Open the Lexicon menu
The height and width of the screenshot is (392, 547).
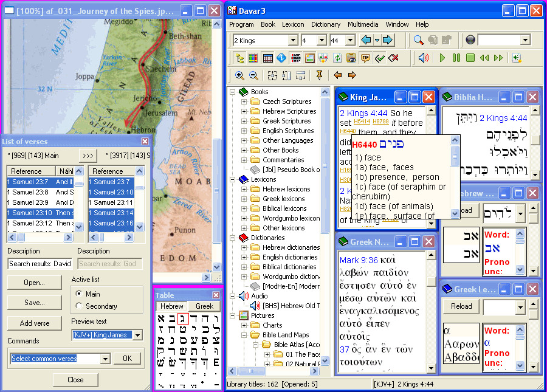293,24
